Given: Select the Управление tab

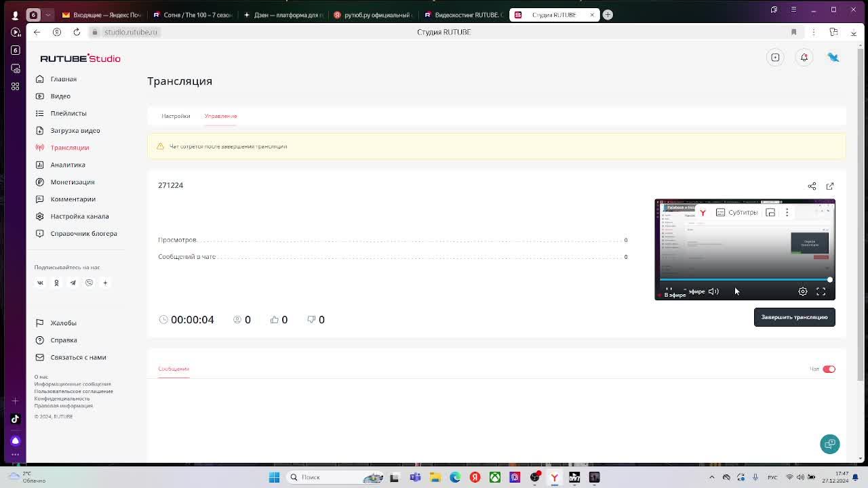Looking at the screenshot, I should point(220,116).
